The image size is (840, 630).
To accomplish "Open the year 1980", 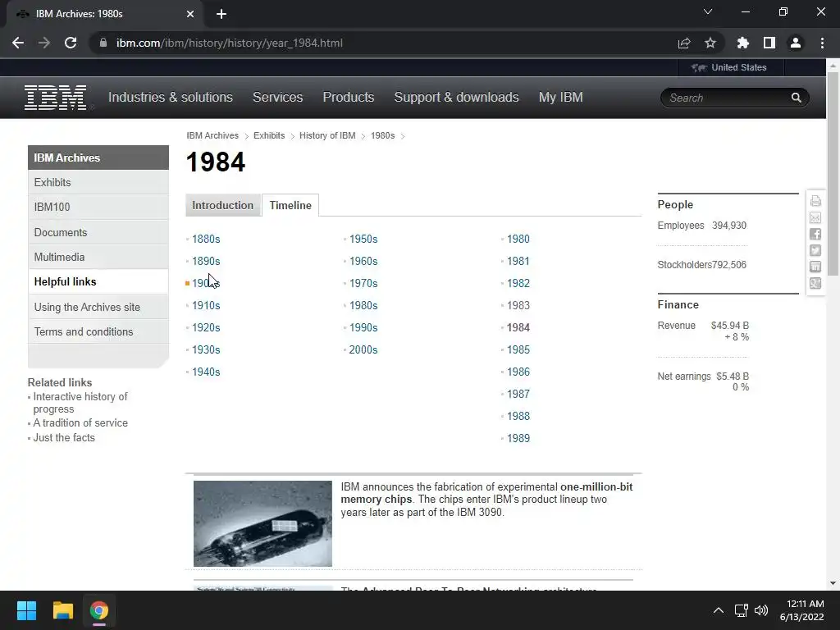I will tap(518, 239).
